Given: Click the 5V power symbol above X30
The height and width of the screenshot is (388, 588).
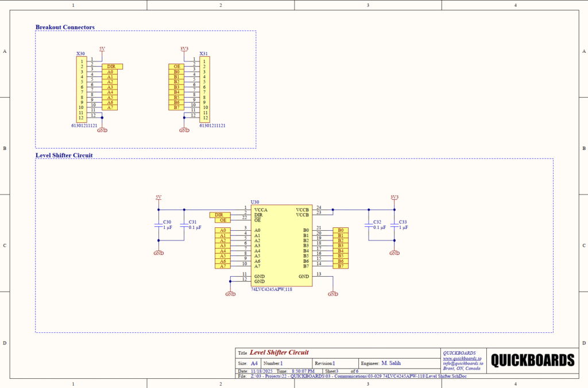Looking at the screenshot, I should [102, 49].
